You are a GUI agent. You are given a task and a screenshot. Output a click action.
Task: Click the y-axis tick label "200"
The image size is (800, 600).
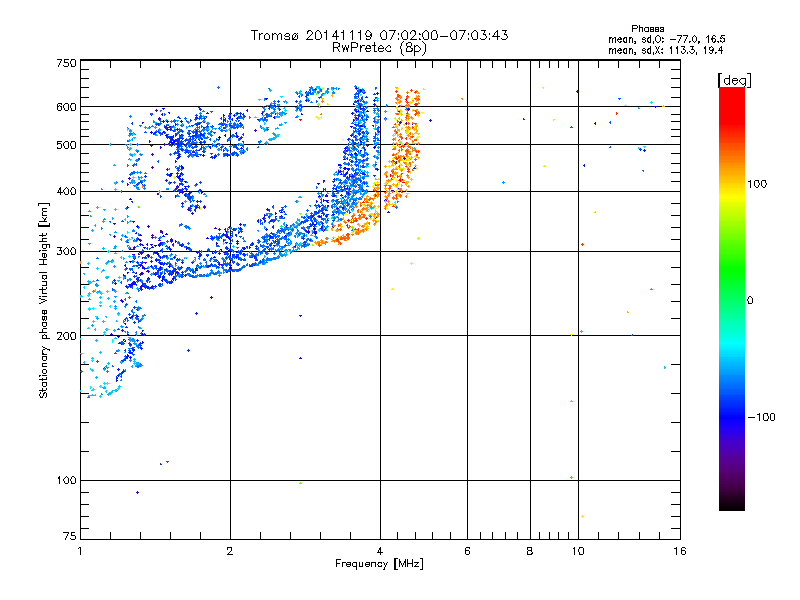(x=66, y=336)
